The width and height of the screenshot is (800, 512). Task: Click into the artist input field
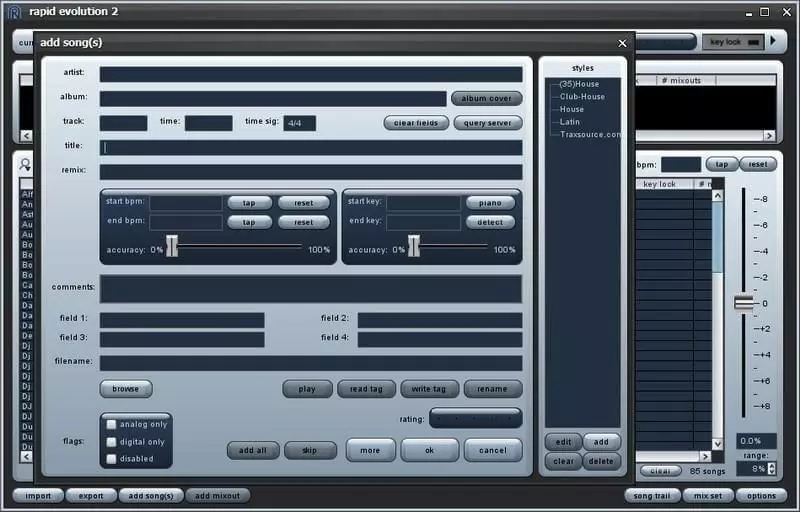310,74
